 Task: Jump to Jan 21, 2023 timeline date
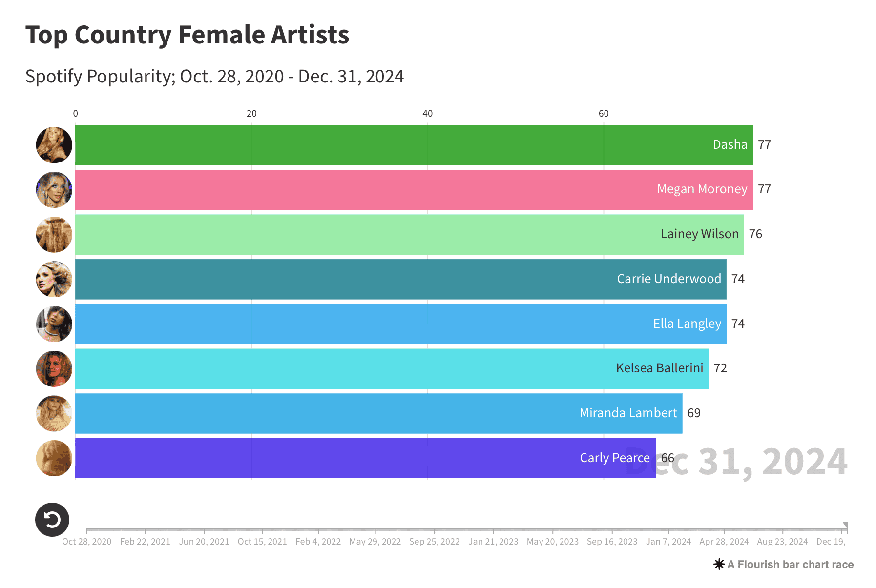click(x=494, y=541)
